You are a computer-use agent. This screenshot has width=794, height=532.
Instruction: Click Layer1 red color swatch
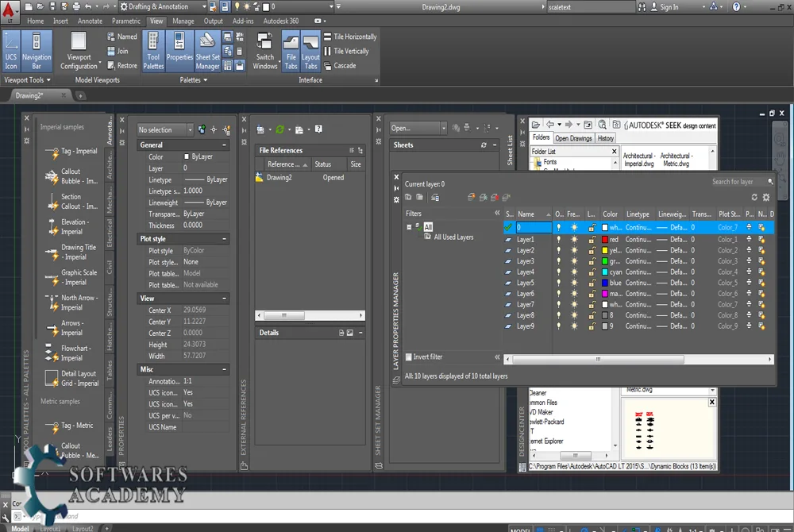coord(604,240)
